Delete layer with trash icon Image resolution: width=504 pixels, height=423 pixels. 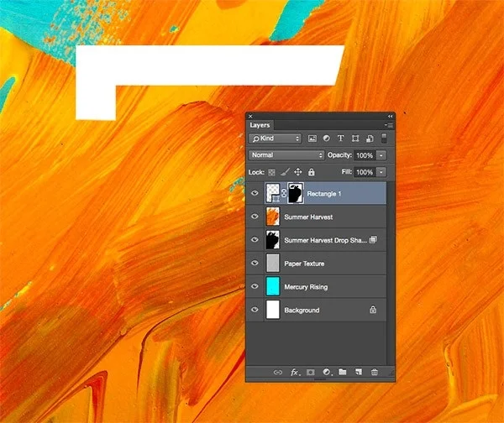click(x=374, y=373)
